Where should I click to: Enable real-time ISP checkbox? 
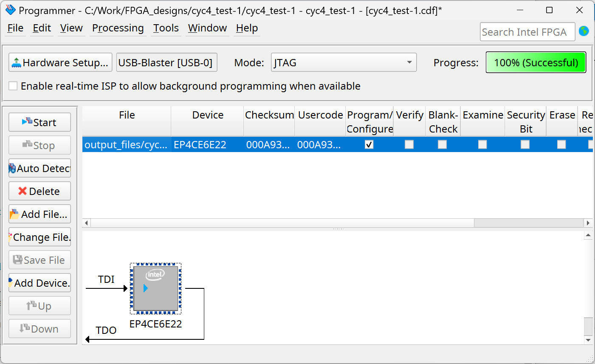tap(13, 86)
